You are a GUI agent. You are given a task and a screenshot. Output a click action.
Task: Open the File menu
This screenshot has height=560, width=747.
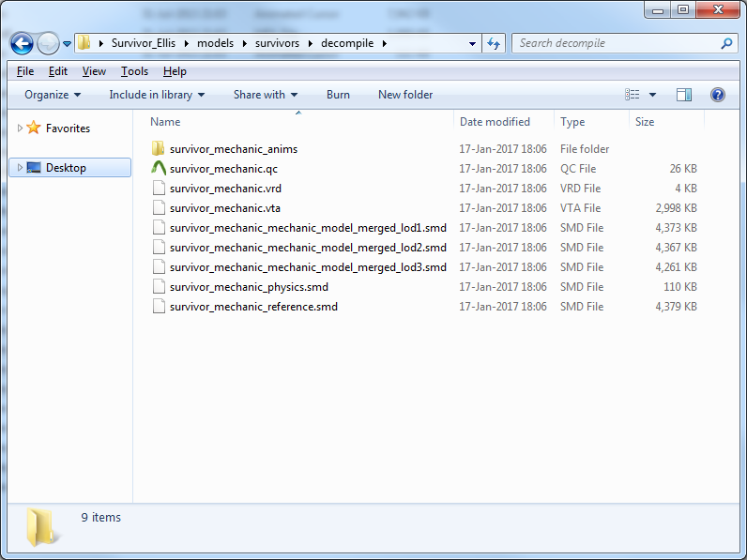[25, 71]
